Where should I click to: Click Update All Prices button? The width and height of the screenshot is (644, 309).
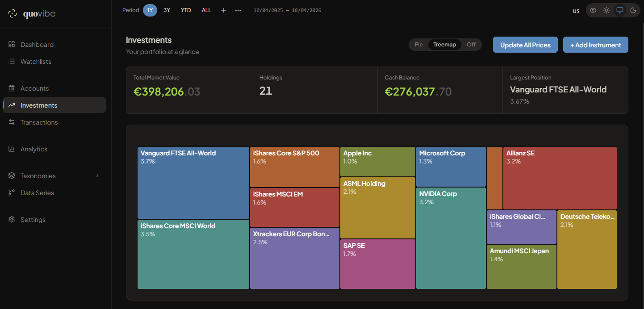coord(525,45)
